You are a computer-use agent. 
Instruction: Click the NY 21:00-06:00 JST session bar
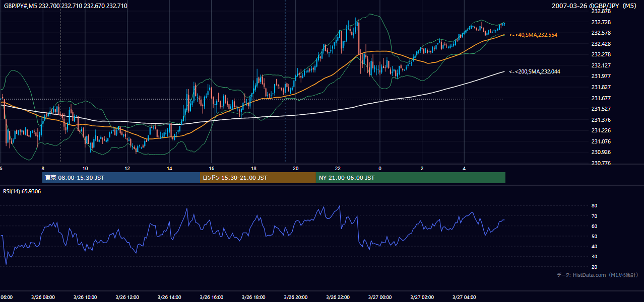pos(411,178)
